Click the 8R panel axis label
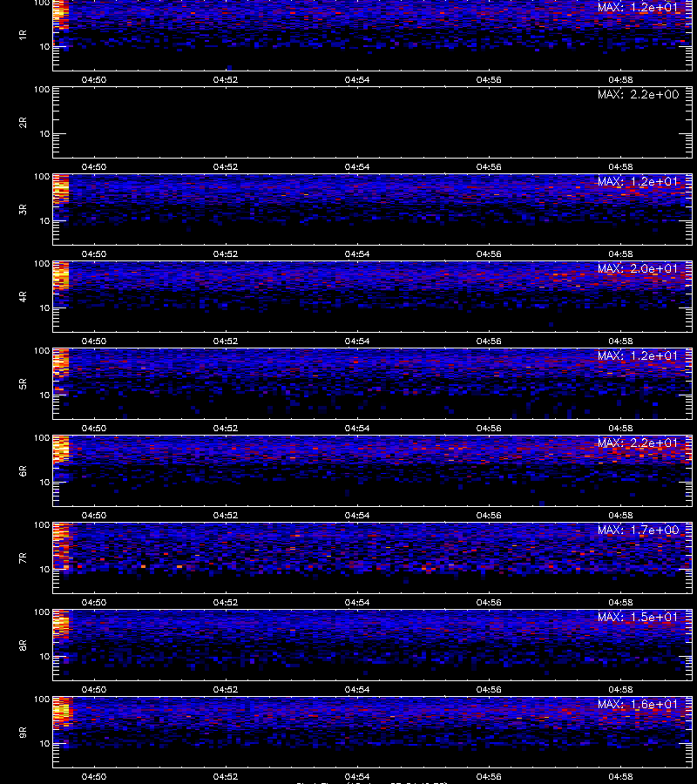Viewport: 697px width, 784px height. 23,645
